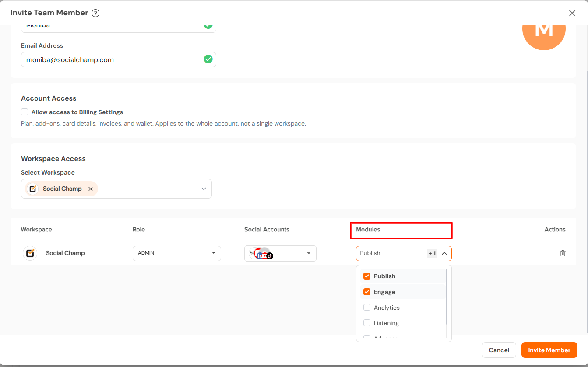Check the Listening module
Viewport: 588px width, 367px height.
click(367, 323)
